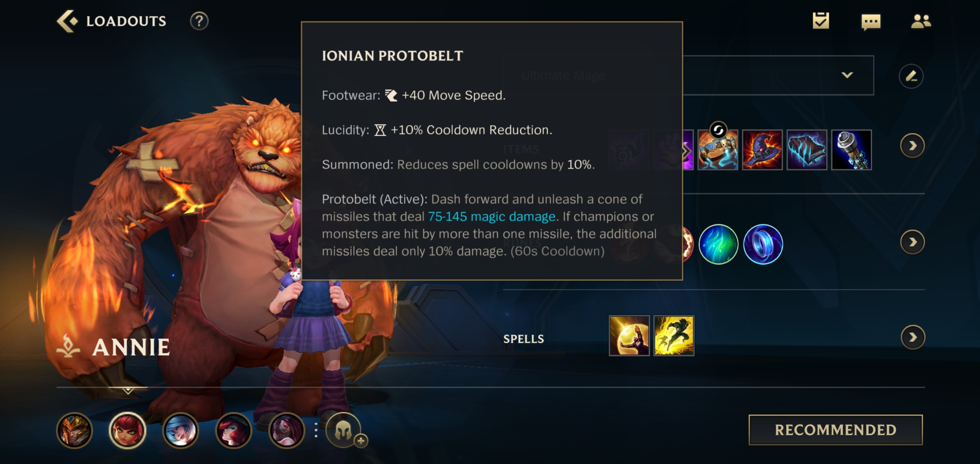The image size is (980, 464).
Task: Select the Rabadon's Deathcap hat item
Action: click(762, 150)
